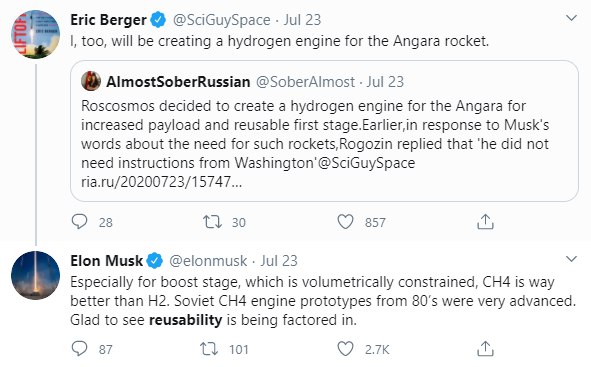Share Eric Berger's tweet
591x367 pixels.
click(x=485, y=222)
